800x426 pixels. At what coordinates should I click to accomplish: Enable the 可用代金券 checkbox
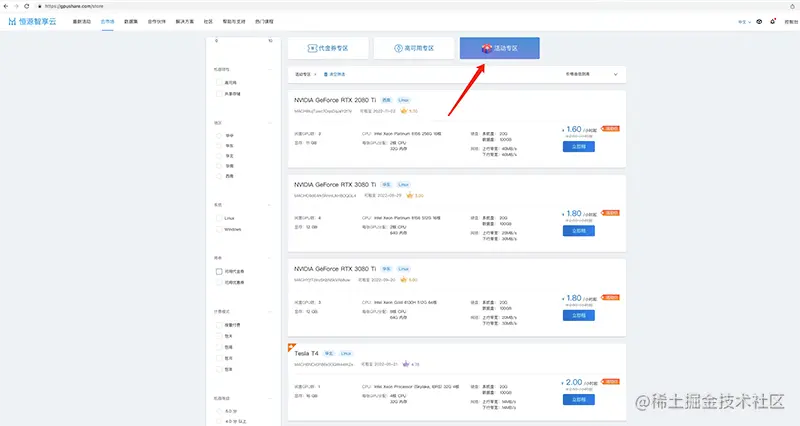pos(219,271)
